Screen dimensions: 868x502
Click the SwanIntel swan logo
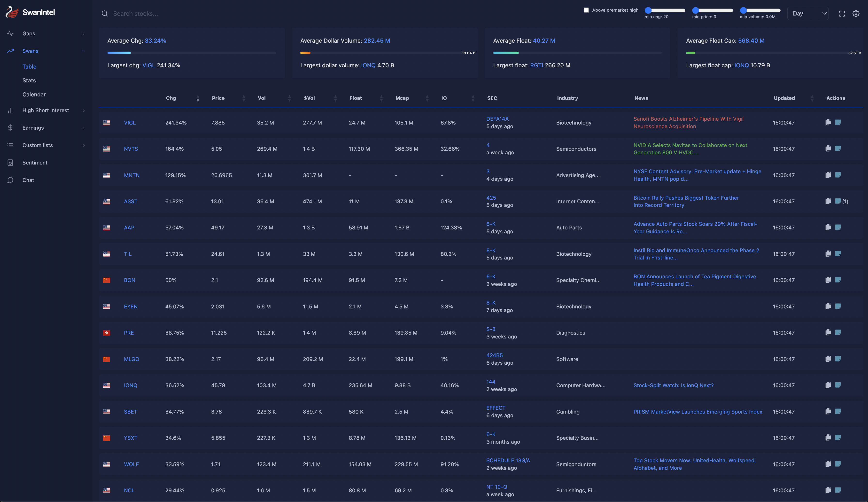[12, 12]
